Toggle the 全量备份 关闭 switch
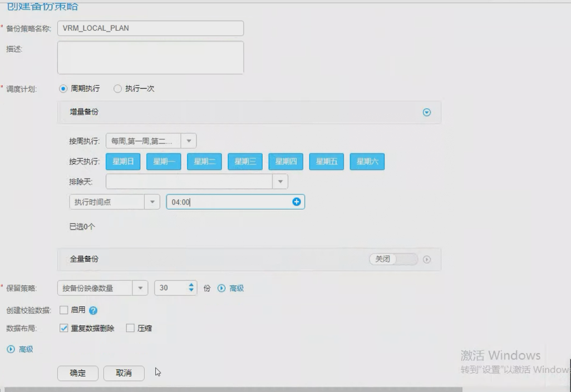This screenshot has height=392, width=571. pyautogui.click(x=393, y=260)
